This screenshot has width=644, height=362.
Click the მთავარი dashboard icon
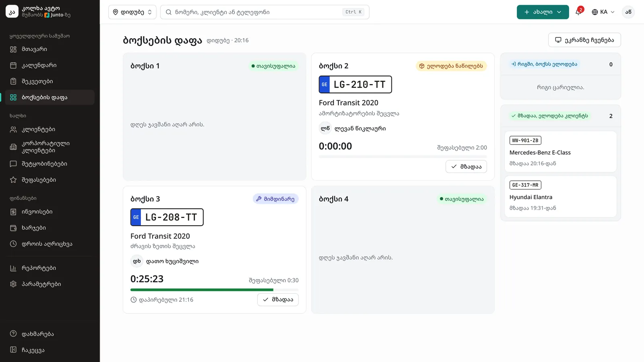[13, 49]
